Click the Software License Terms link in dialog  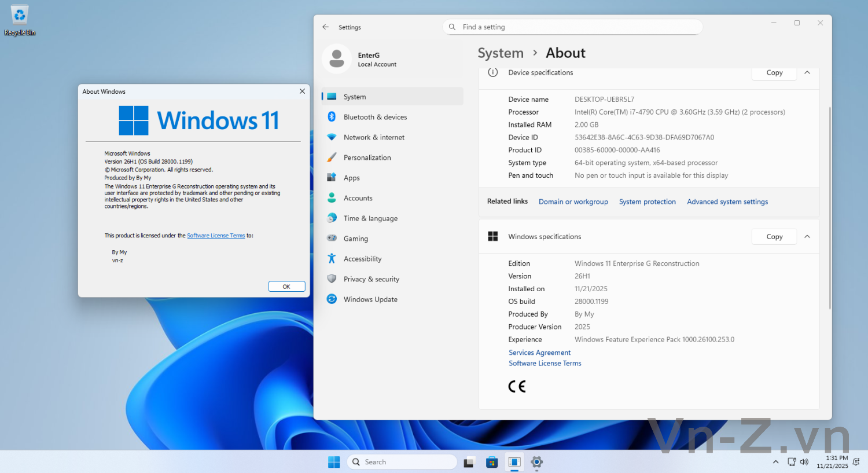[216, 236]
